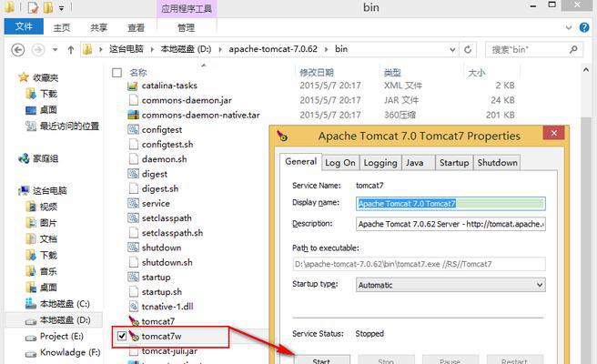This screenshot has width=597, height=364.
Task: Click the startup batch file icon
Action: click(x=133, y=277)
